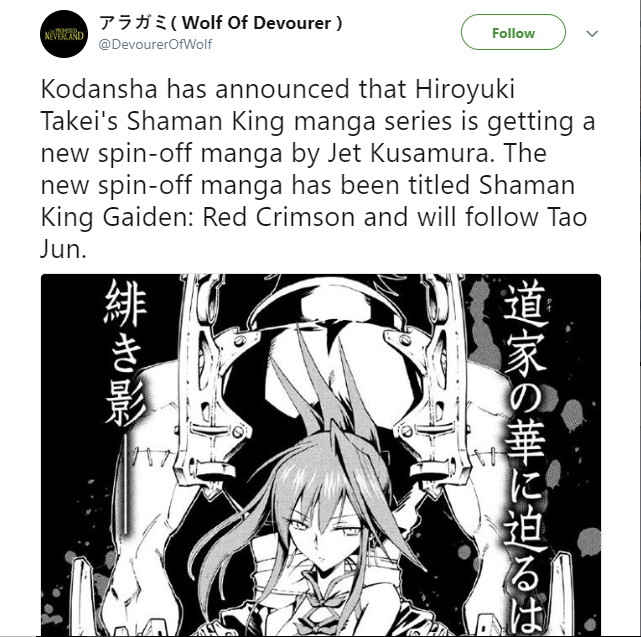Click the 緋き影 caption on the image
This screenshot has width=641, height=637.
coord(125,354)
